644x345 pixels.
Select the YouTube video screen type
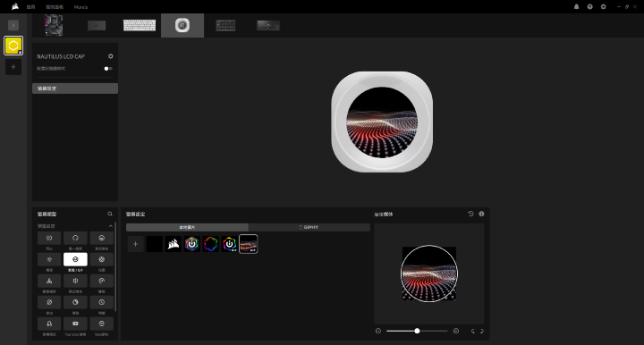pos(75,324)
